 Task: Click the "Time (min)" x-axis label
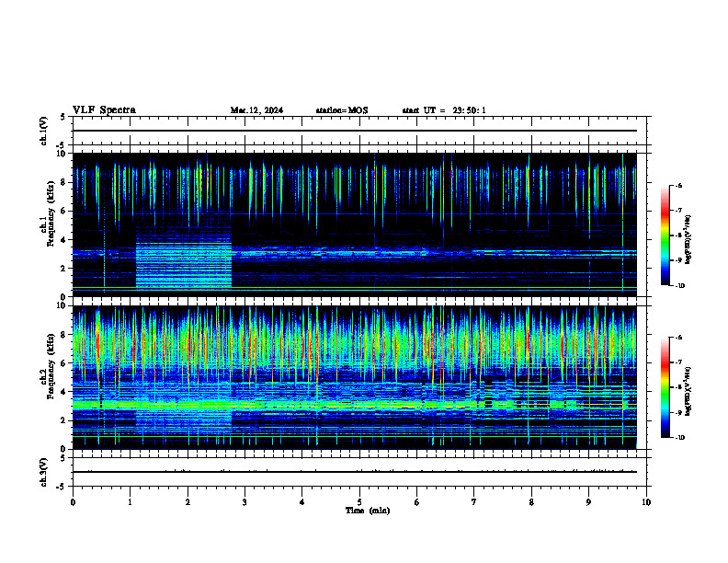(x=368, y=511)
